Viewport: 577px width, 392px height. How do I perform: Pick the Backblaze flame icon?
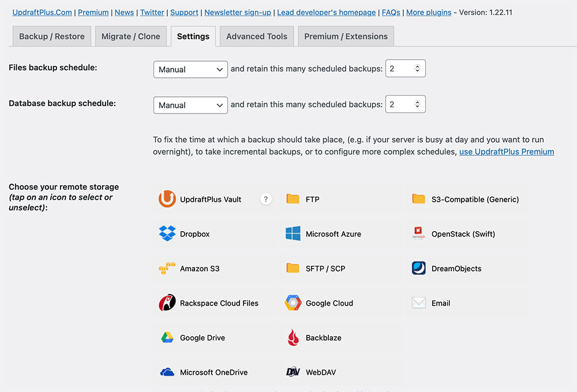pyautogui.click(x=293, y=337)
